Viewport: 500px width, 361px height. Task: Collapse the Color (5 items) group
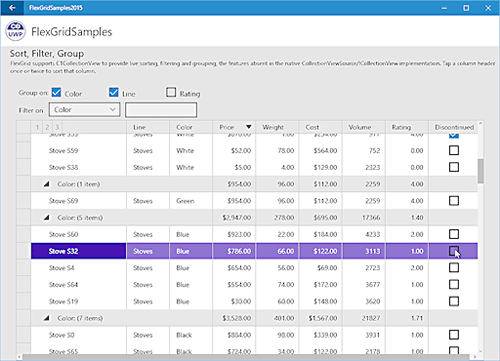(x=47, y=218)
